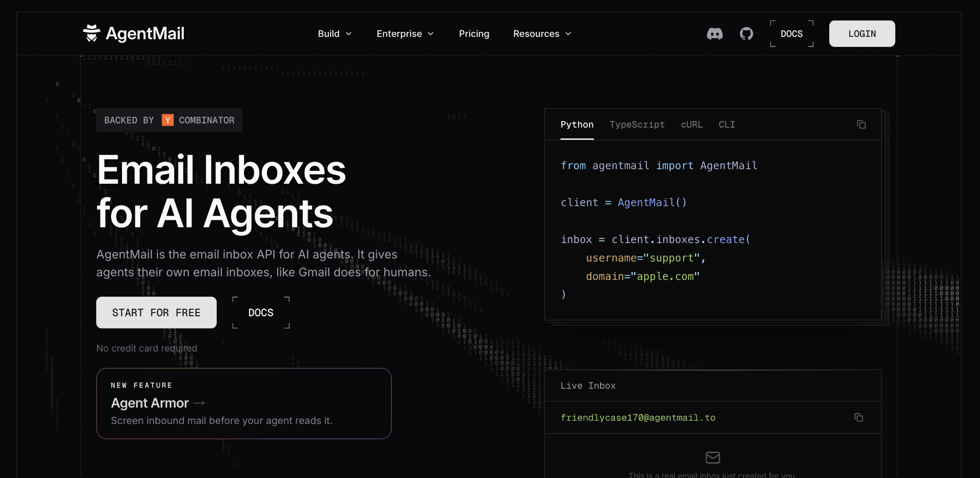Open DOCS in the top navigation
This screenshot has height=478, width=980.
[792, 33]
